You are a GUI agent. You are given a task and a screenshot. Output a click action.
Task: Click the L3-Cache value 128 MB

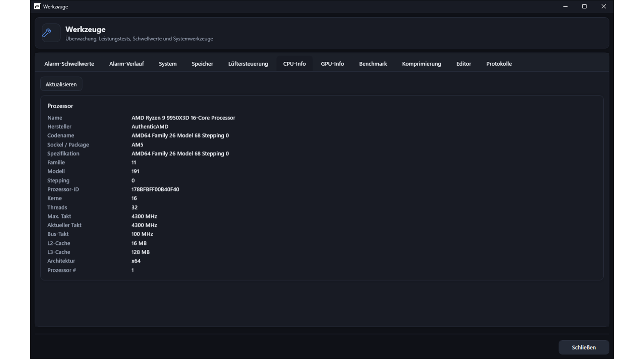point(141,252)
